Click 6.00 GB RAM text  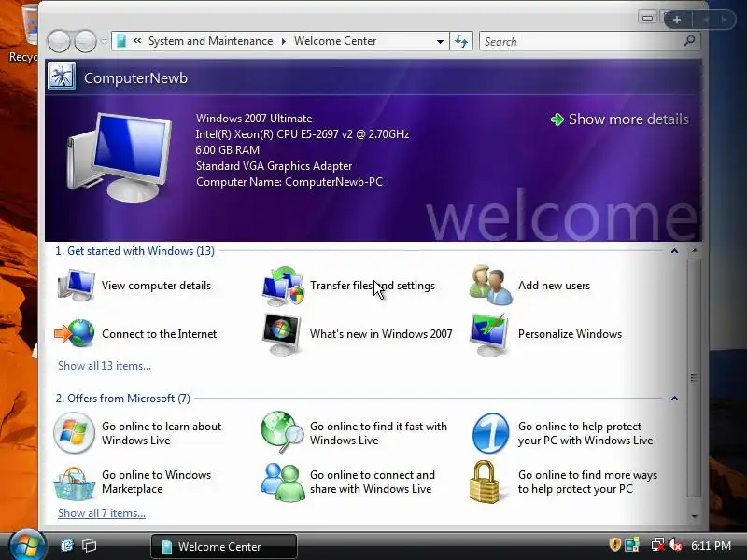(228, 150)
